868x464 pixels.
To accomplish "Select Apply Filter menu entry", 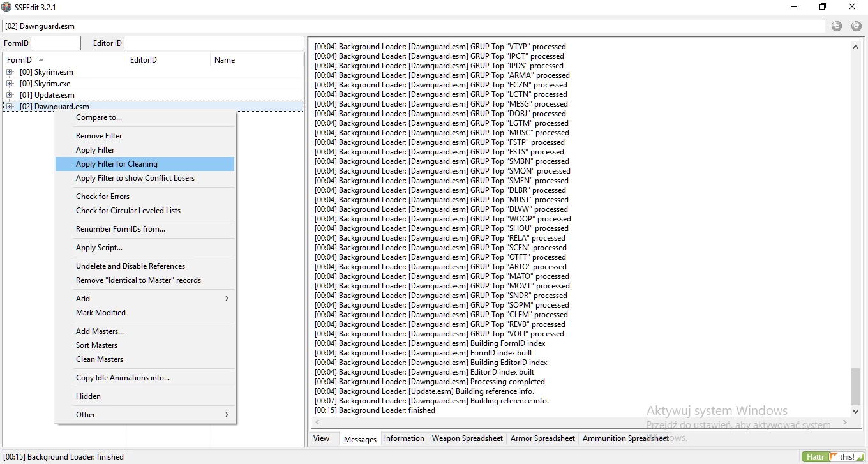I will (145, 150).
